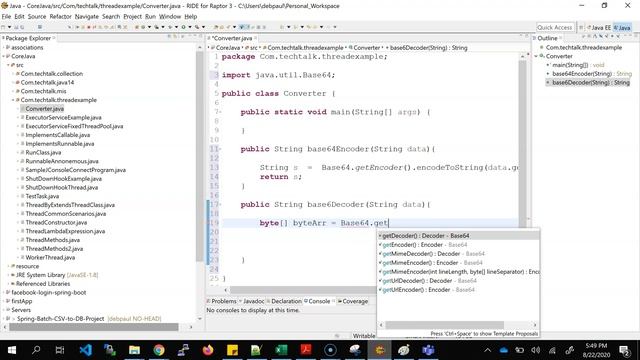Switch to the Coverage tab
Image resolution: width=640 pixels, height=360 pixels.
[x=354, y=301]
